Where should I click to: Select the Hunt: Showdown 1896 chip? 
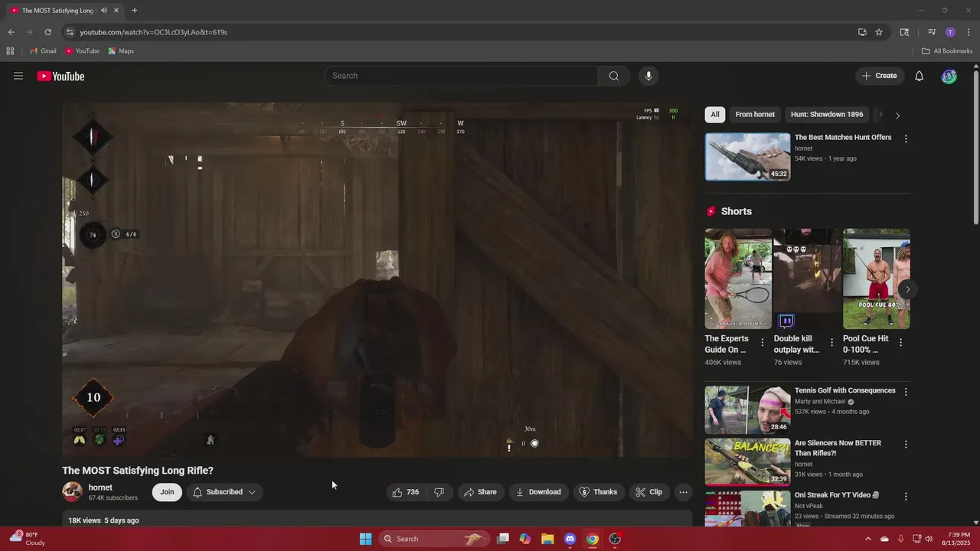click(x=827, y=115)
